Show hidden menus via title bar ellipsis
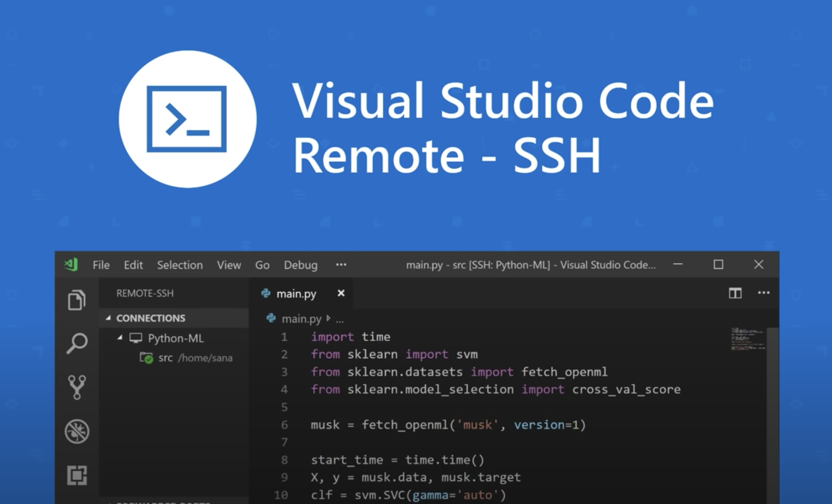Screen dimensions: 832x504 pyautogui.click(x=341, y=265)
